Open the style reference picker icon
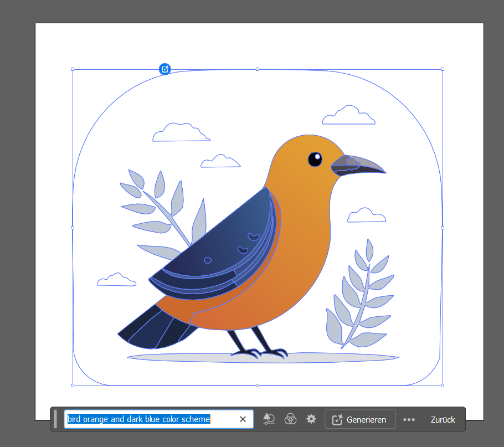Viewport: 504px width, 447px height. point(269,419)
